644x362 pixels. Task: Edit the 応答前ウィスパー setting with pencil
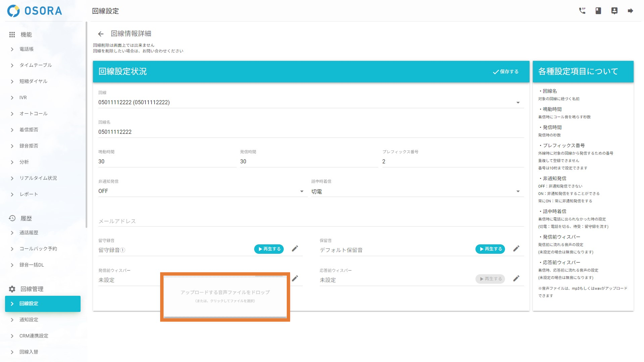(x=516, y=279)
